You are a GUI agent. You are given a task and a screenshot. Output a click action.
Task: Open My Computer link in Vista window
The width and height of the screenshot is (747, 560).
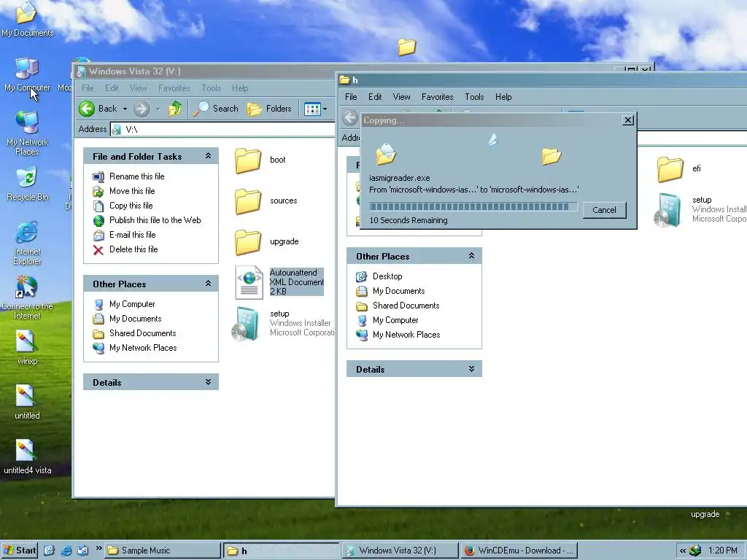(132, 304)
